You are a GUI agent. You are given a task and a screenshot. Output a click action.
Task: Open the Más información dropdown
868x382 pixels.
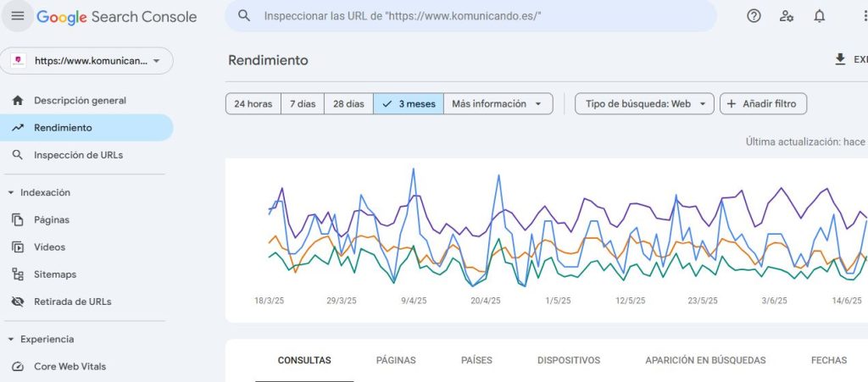pos(498,104)
